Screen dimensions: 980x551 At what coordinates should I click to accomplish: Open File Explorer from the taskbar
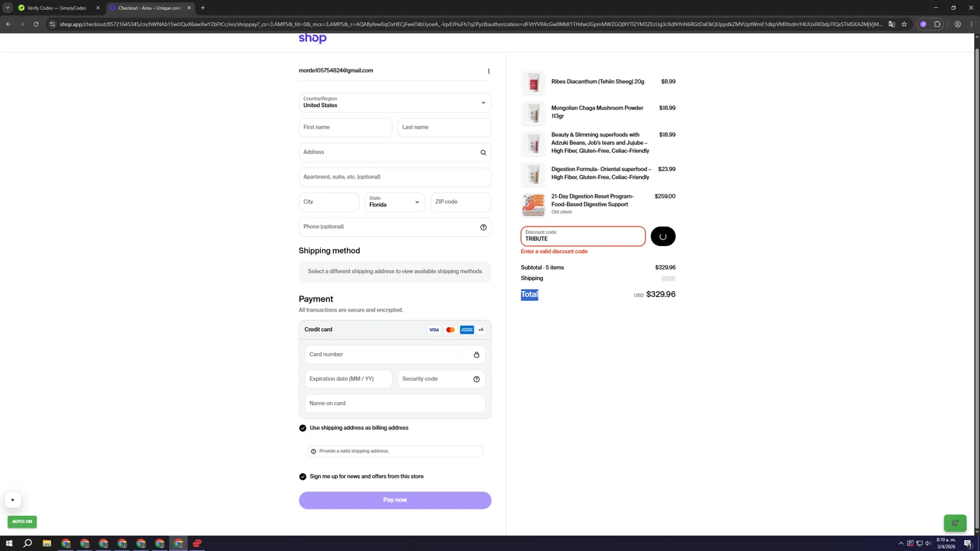tap(47, 543)
